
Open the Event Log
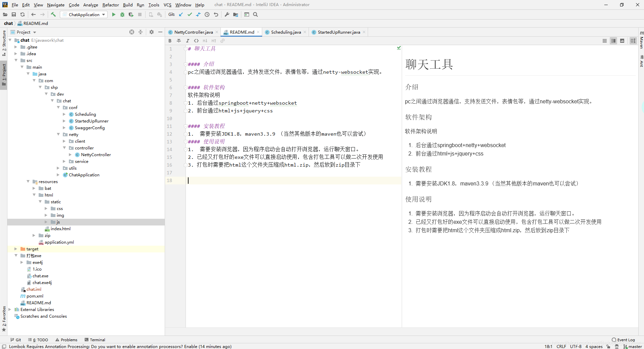click(623, 340)
